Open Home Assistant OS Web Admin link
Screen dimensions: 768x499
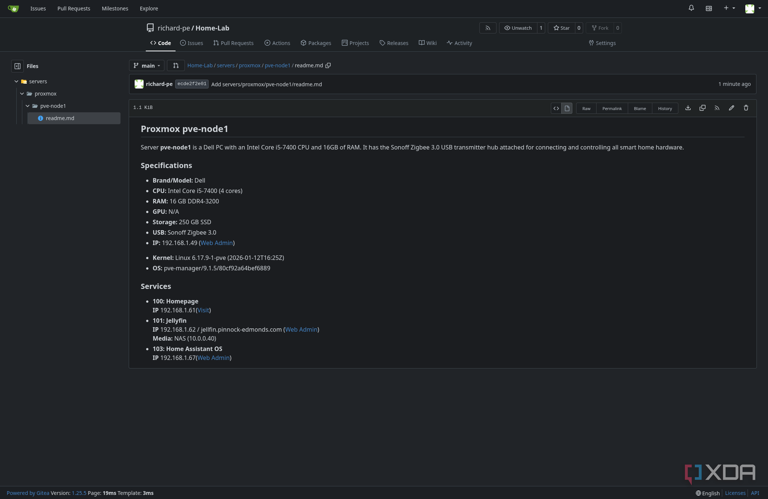click(x=213, y=358)
